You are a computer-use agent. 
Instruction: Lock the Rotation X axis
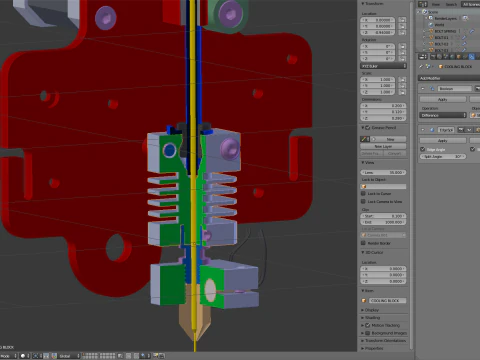(x=402, y=46)
